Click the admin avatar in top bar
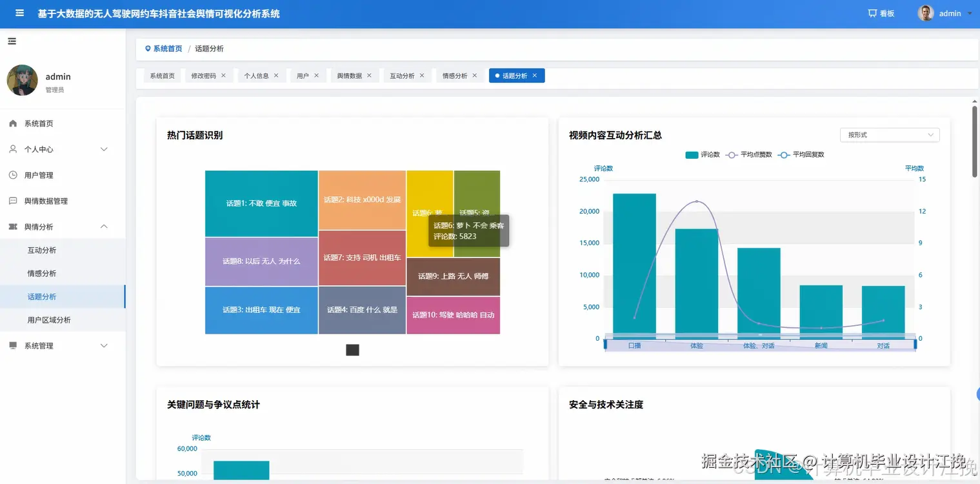 [926, 13]
